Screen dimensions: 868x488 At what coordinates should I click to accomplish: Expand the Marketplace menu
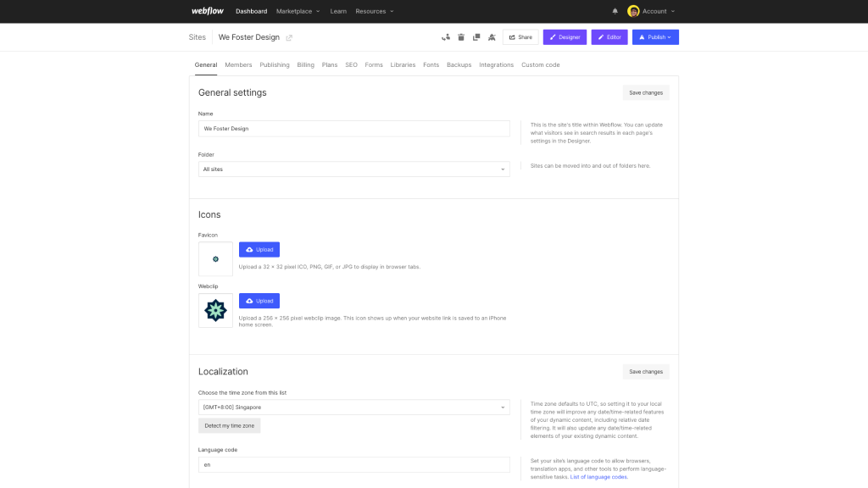click(x=295, y=11)
